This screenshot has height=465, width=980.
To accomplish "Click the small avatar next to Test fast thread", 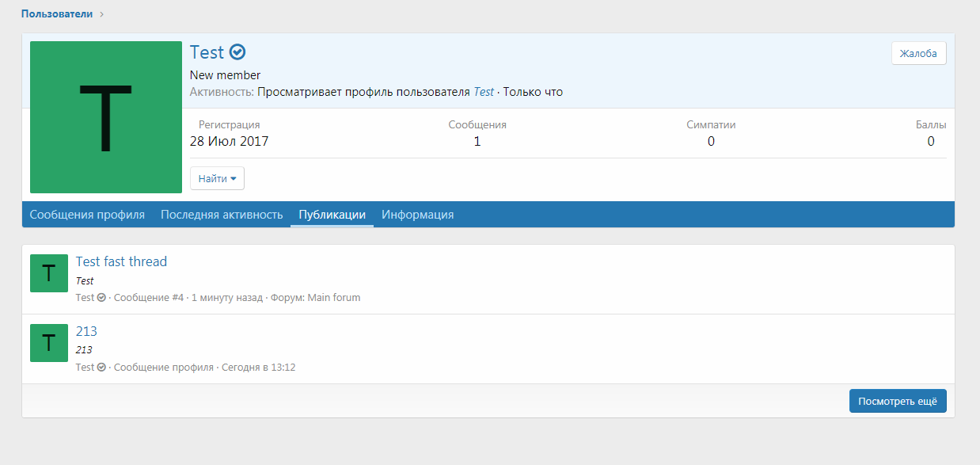I will coord(48,273).
